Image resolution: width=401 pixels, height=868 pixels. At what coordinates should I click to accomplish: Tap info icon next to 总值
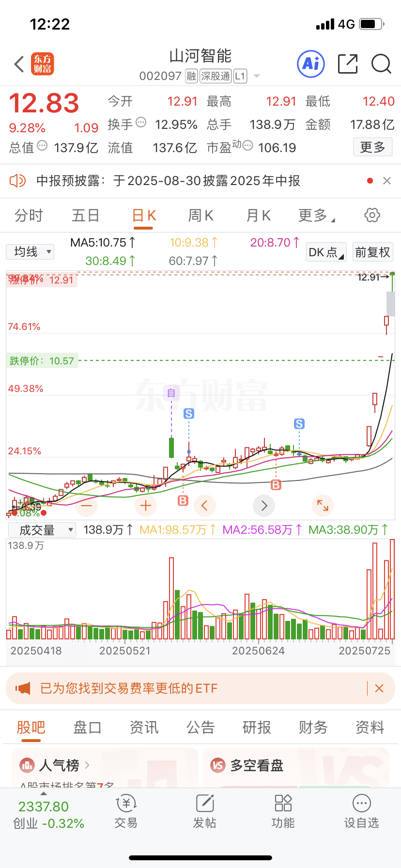[42, 145]
